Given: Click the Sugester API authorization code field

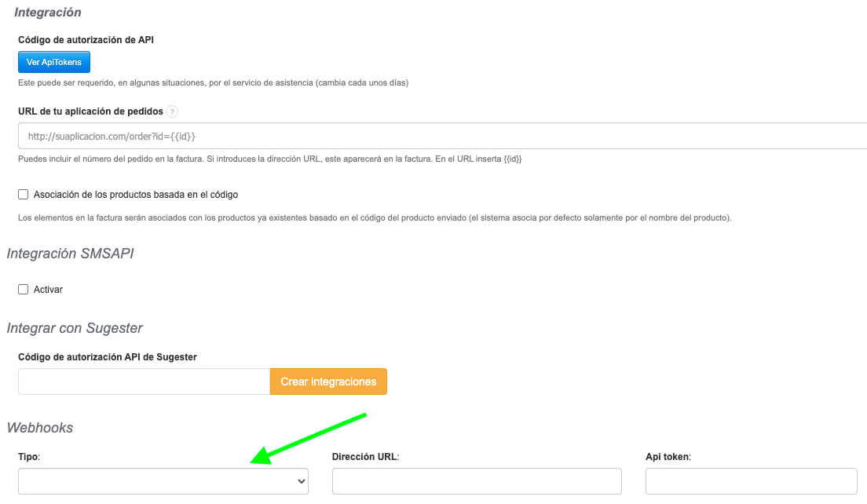Looking at the screenshot, I should coord(144,382).
